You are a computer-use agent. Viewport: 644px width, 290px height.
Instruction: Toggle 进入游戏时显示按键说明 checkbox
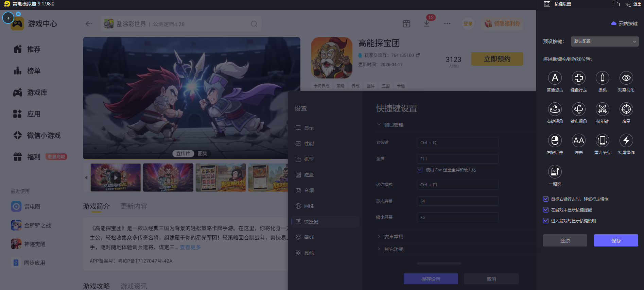click(x=546, y=221)
